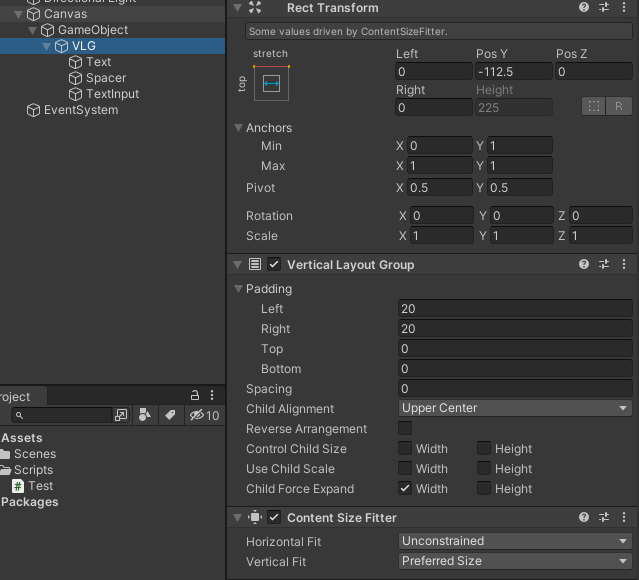
Task: Enable Control Child Size Width
Action: (405, 448)
